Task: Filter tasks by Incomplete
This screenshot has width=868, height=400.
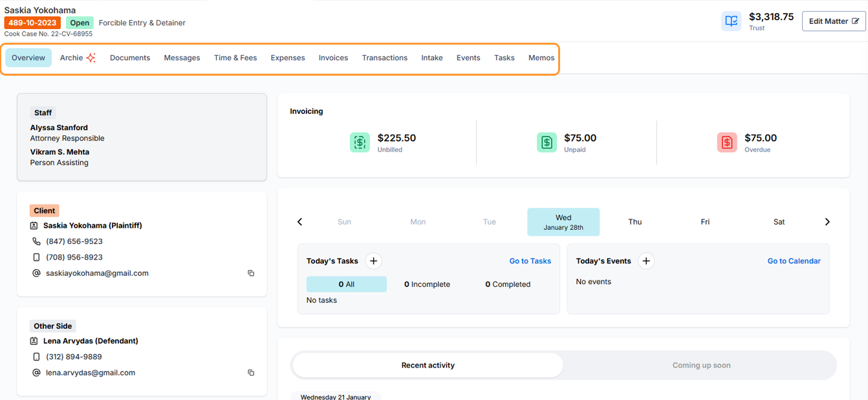Action: 427,284
